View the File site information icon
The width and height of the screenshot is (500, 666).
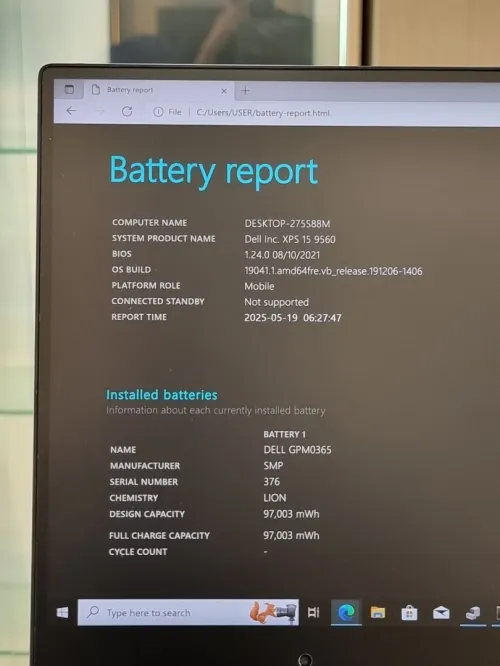click(x=158, y=112)
